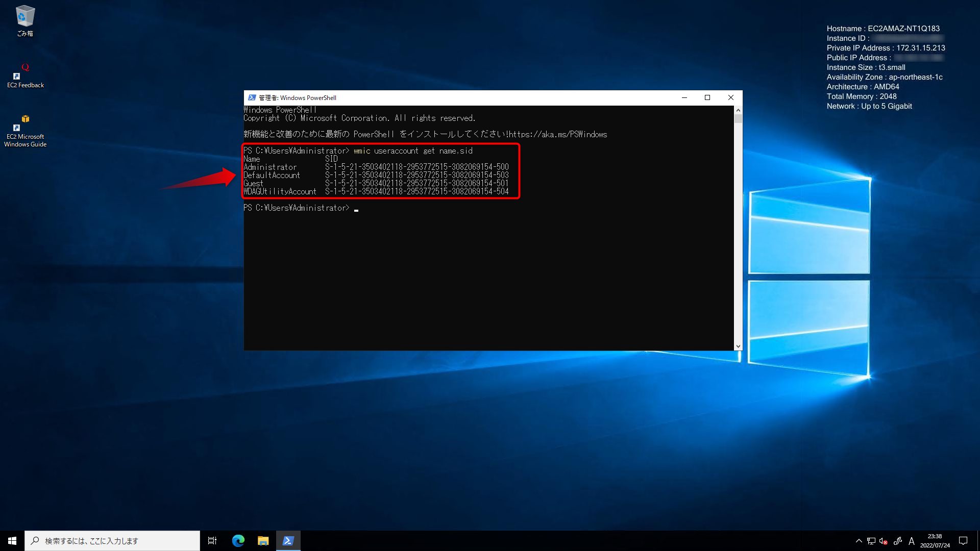This screenshot has height=551, width=980.
Task: Maximize the Windows PowerShell window
Action: (x=707, y=97)
